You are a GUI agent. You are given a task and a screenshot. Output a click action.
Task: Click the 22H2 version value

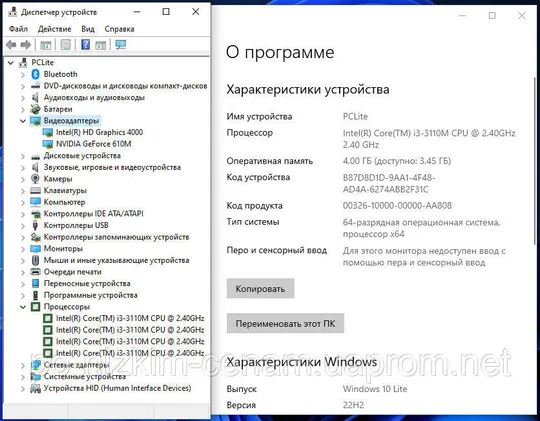[x=353, y=405]
